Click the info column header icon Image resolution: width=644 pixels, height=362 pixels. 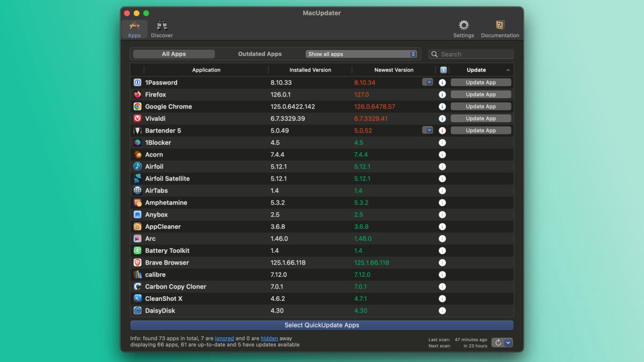click(443, 70)
